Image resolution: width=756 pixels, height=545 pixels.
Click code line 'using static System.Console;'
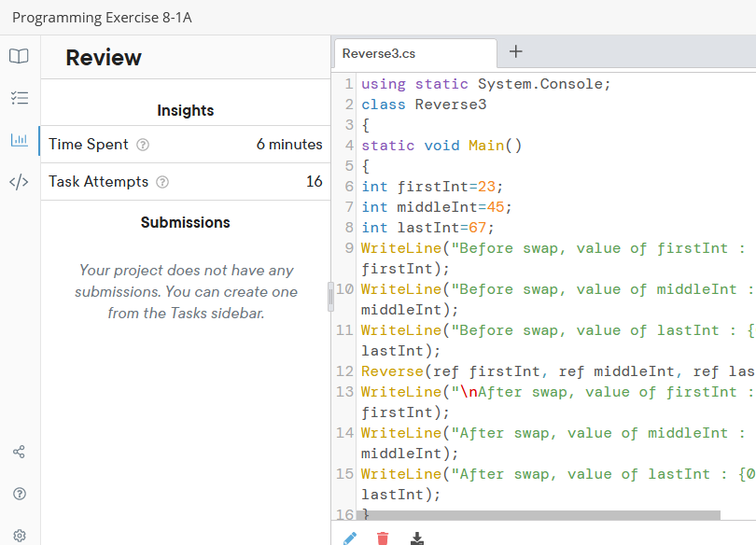[486, 84]
